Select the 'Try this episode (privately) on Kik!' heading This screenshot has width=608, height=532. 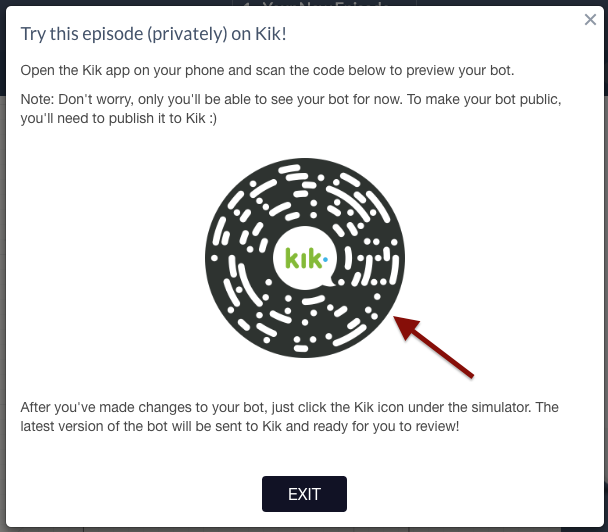click(x=154, y=34)
